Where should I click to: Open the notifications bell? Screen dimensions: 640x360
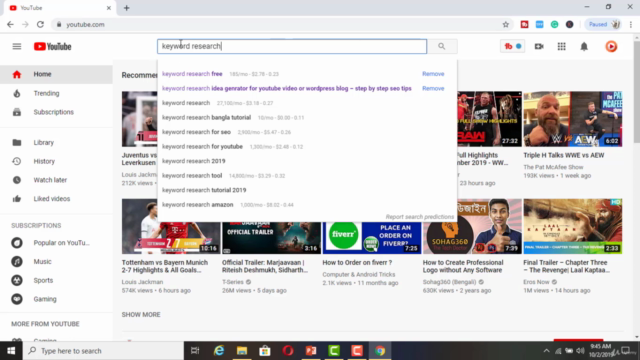[x=584, y=47]
